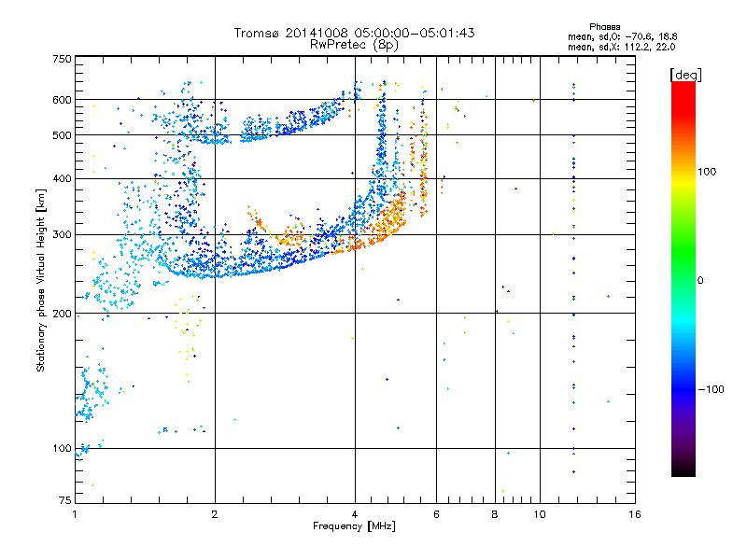The width and height of the screenshot is (747, 560).
Task: Click the 'RwPretec (8p)' subtitle
Action: click(354, 45)
